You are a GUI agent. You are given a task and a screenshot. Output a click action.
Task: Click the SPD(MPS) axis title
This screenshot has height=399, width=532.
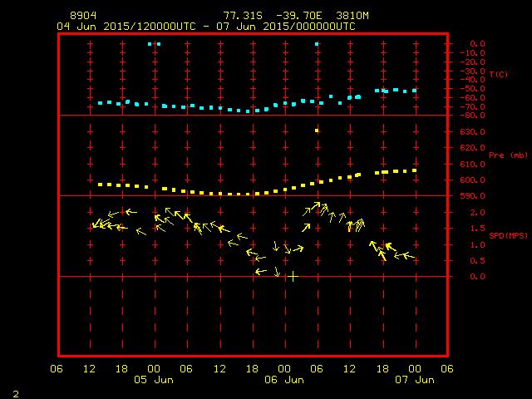(508, 235)
